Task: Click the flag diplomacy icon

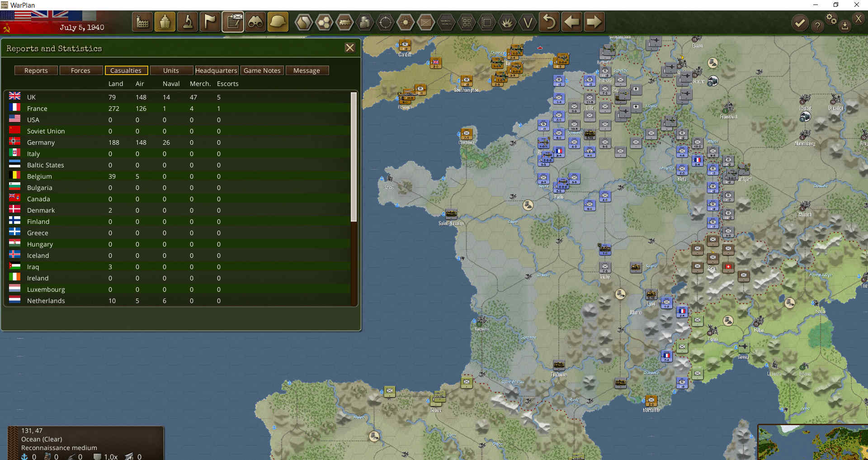Action: coord(210,22)
